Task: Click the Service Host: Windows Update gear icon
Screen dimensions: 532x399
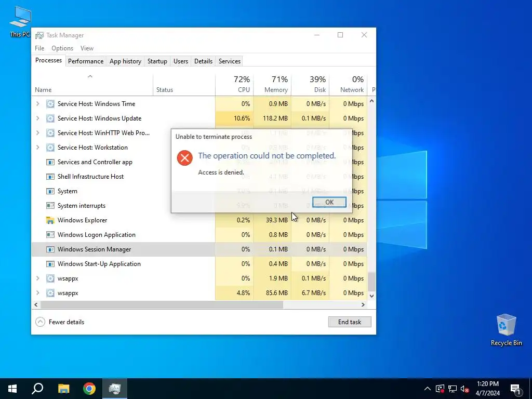Action: pos(50,118)
